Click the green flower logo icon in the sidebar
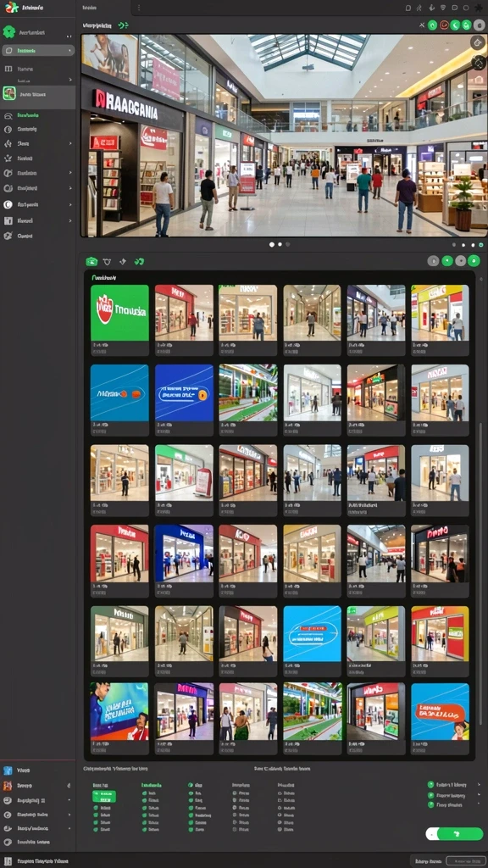This screenshot has height=868, width=488. (x=8, y=32)
